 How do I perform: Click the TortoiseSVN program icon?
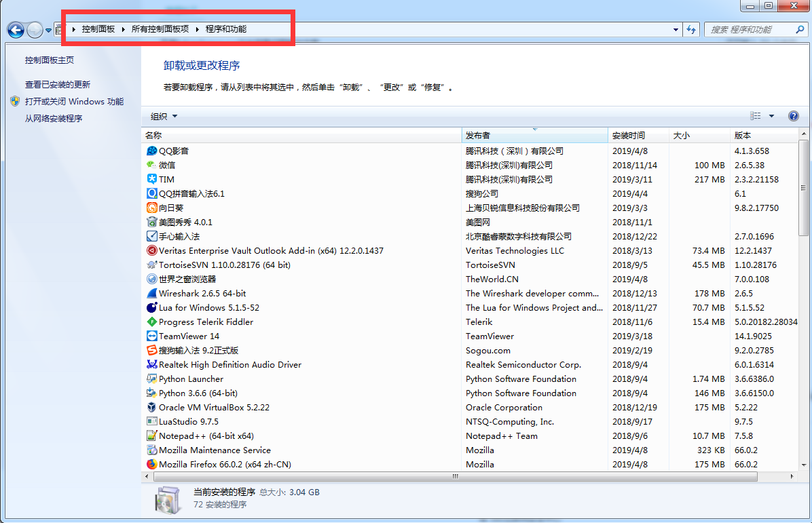[x=151, y=265]
